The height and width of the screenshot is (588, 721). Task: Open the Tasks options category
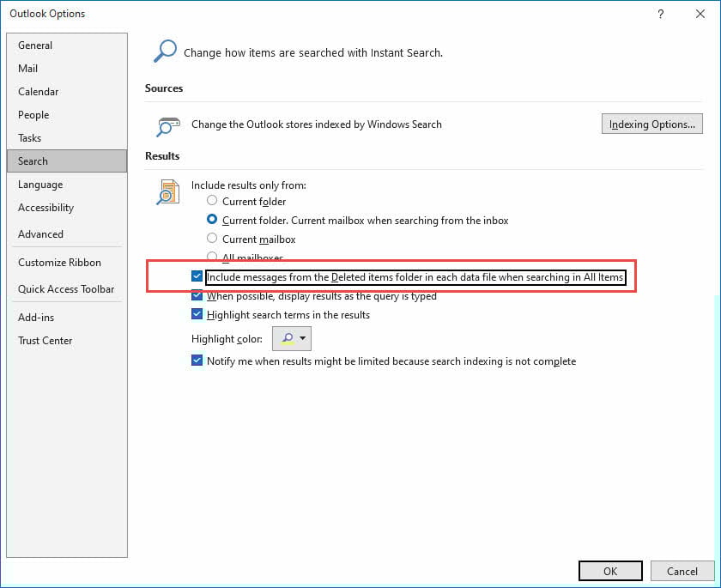(x=67, y=138)
